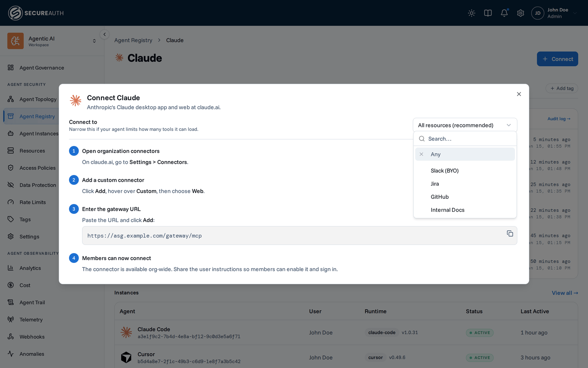Screen dimensions: 588x368
Task: Click the Claude asterisk icon beside page title
Action: pos(119,58)
